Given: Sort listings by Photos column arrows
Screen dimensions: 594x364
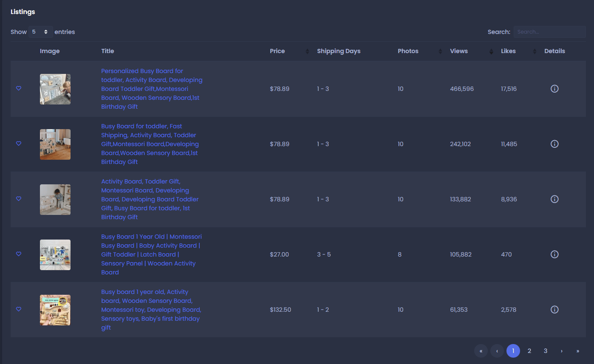Looking at the screenshot, I should (440, 51).
